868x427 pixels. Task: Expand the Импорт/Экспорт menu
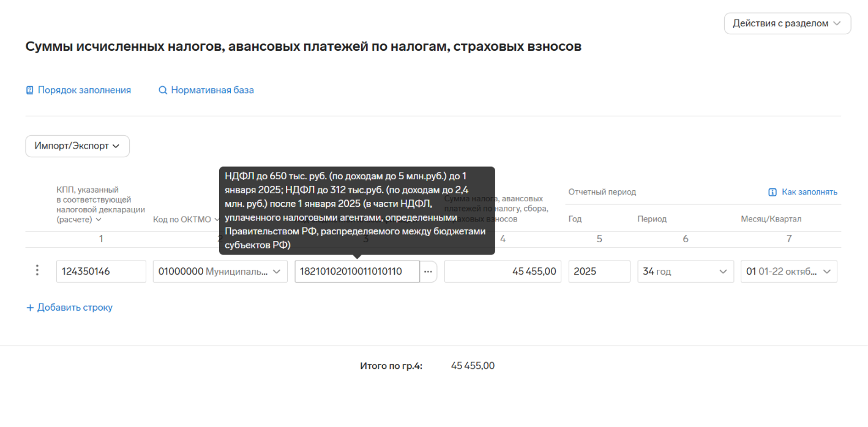tap(77, 146)
